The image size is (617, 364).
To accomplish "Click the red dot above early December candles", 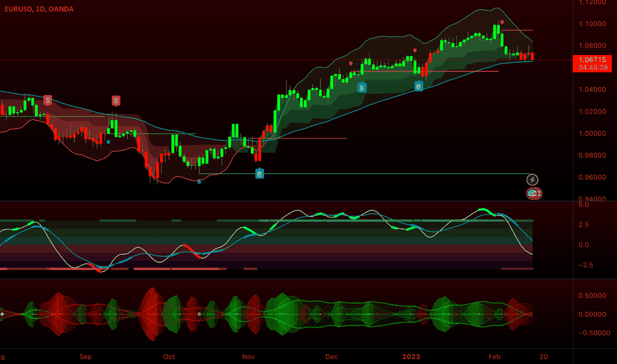I will tap(351, 63).
